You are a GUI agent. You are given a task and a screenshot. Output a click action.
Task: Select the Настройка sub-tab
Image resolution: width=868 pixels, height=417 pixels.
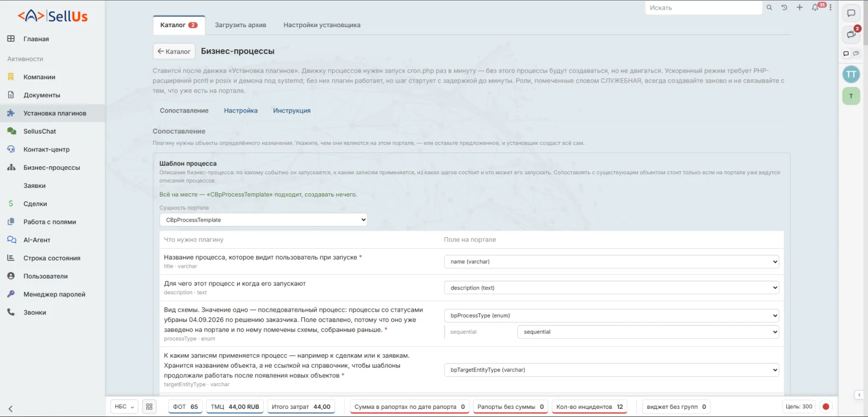coord(241,111)
